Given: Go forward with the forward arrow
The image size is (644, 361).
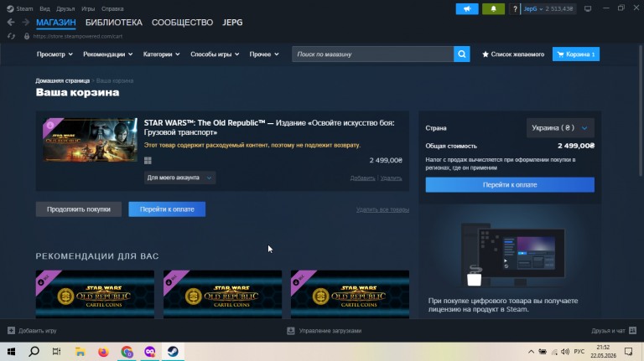Looking at the screenshot, I should tap(25, 22).
